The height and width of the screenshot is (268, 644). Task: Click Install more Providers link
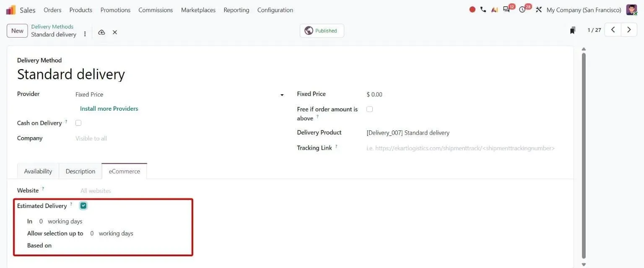(109, 109)
